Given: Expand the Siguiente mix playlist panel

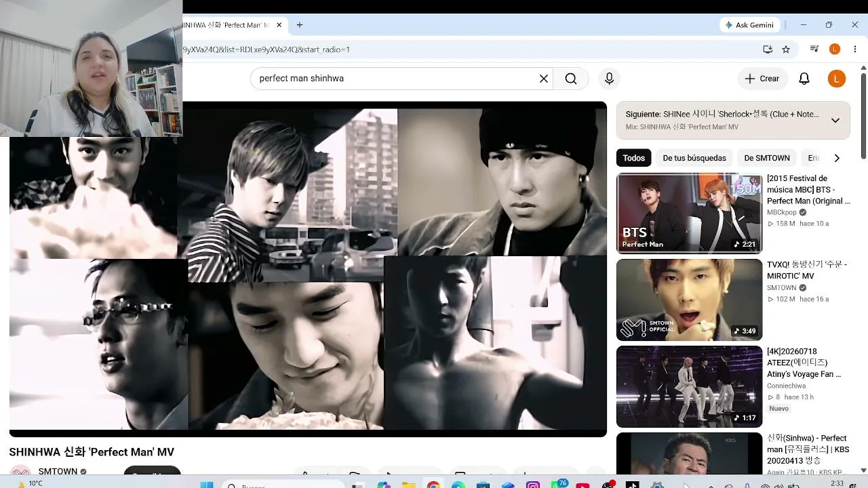Looking at the screenshot, I should 835,120.
